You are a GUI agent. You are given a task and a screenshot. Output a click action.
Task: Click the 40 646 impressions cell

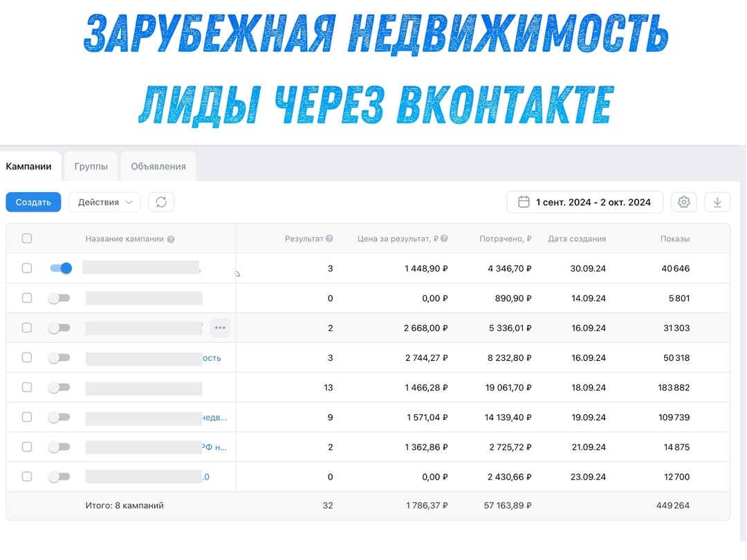pos(676,268)
